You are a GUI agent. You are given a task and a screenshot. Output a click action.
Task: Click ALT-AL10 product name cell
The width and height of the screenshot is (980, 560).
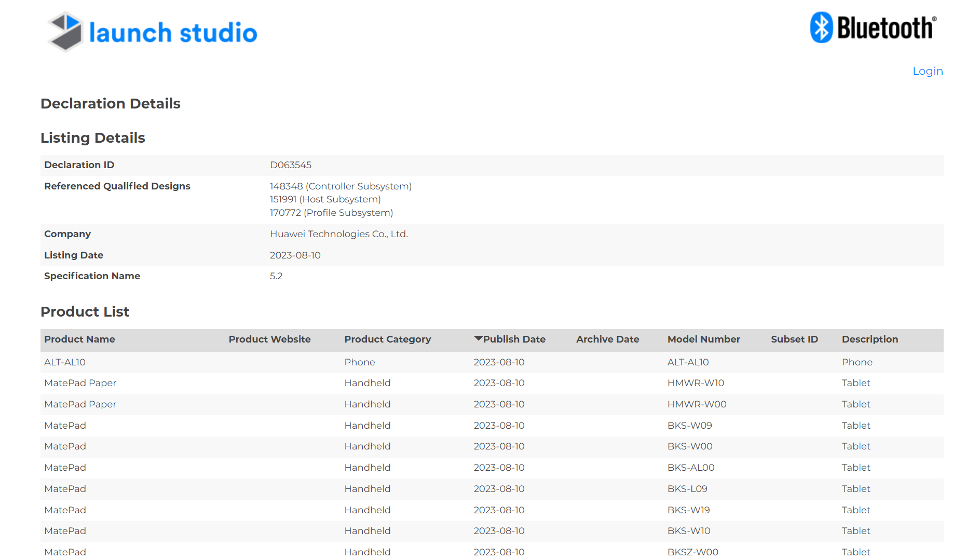pos(65,362)
